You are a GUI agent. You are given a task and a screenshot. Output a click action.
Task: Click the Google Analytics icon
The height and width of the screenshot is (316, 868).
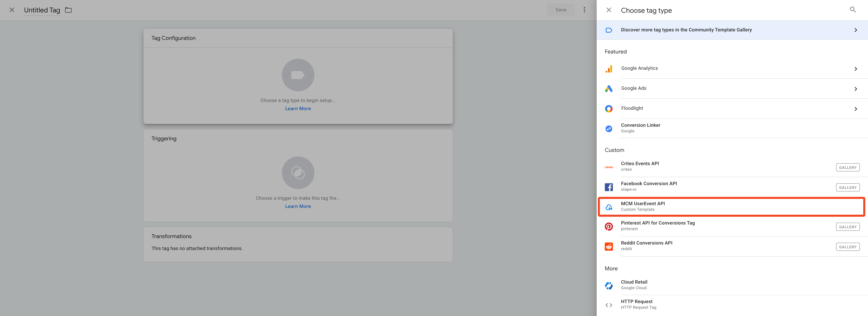pyautogui.click(x=609, y=69)
